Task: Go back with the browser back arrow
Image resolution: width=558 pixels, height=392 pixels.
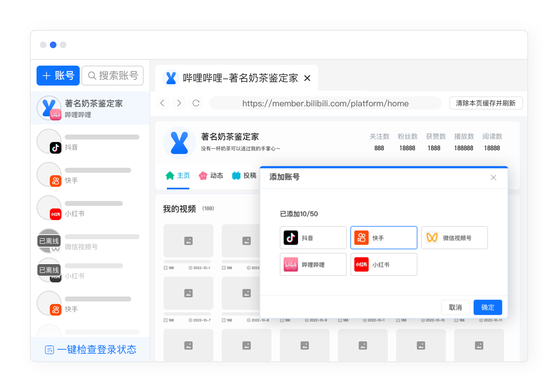Action: [162, 103]
